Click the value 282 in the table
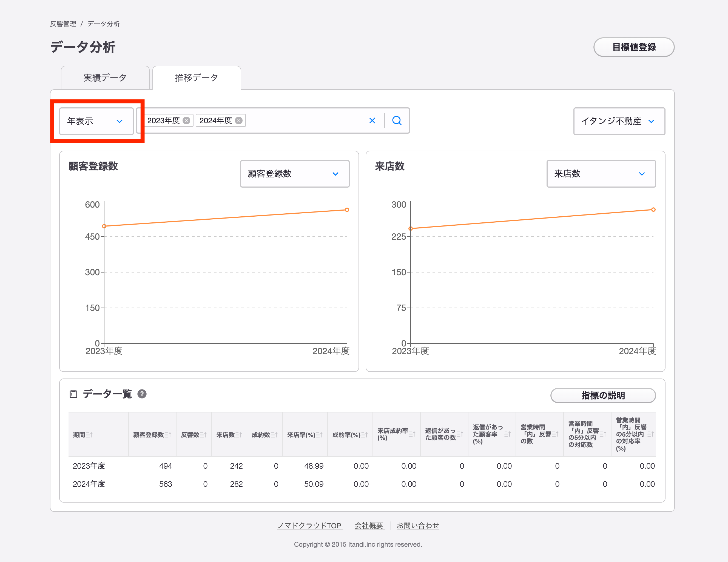Screen dimensions: 728x562 point(236,484)
